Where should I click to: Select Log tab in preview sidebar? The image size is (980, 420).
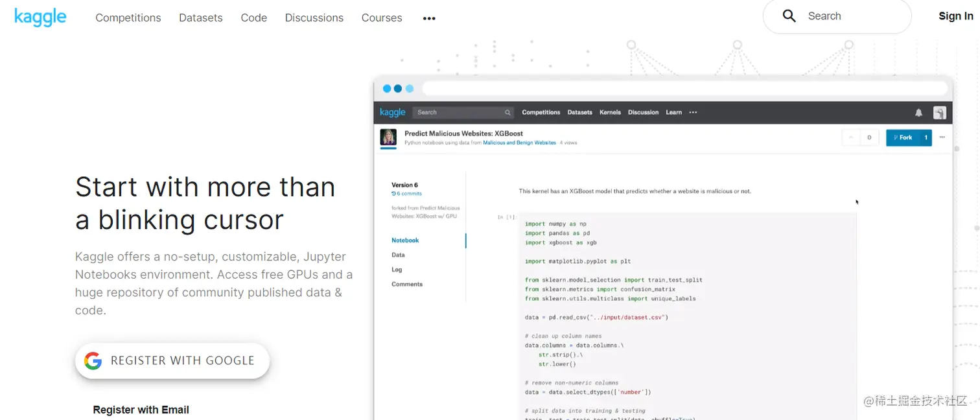coord(397,270)
